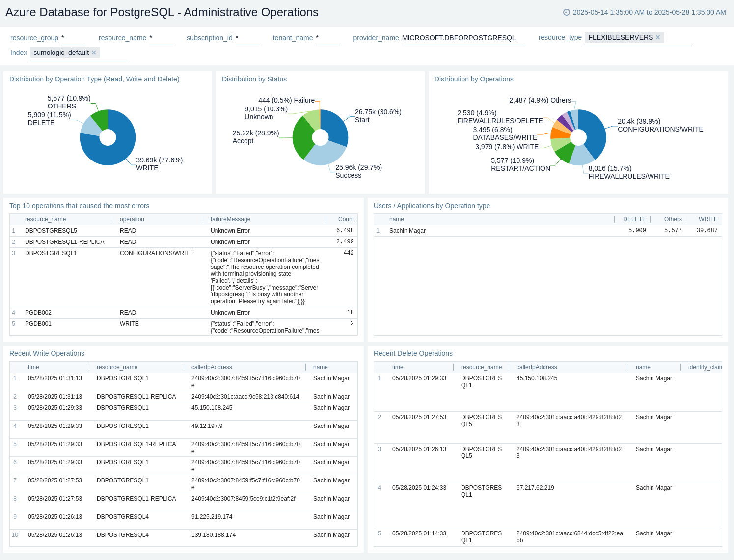Click the Start slice in Status pie
This screenshot has width=734, height=560.
pos(336,125)
